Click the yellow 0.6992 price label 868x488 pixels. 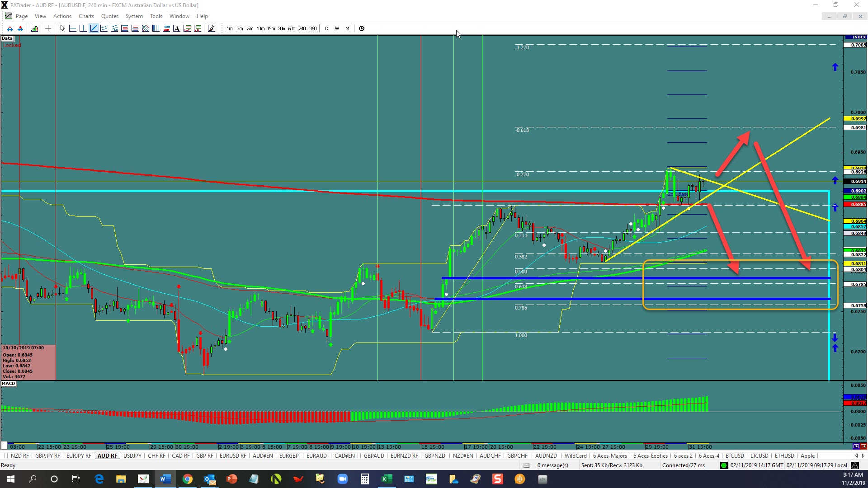click(x=855, y=119)
